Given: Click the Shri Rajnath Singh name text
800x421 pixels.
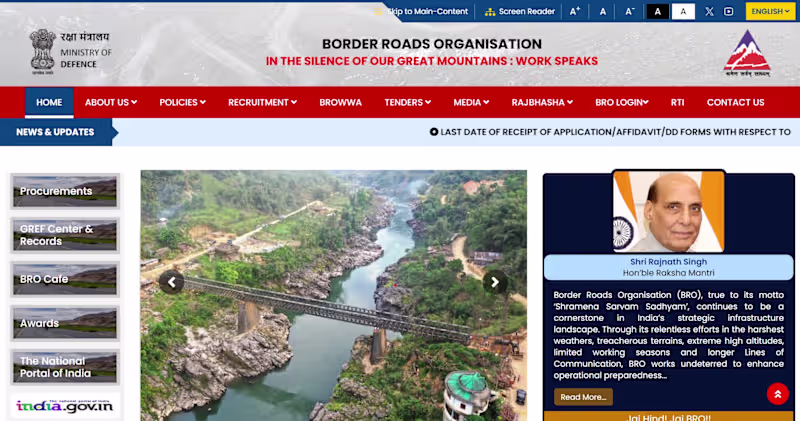Looking at the screenshot, I should click(668, 262).
